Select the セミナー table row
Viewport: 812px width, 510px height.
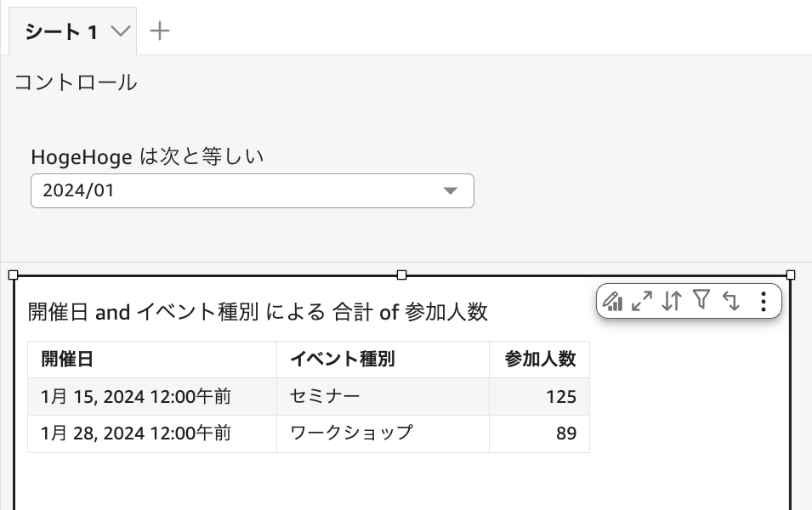255,394
